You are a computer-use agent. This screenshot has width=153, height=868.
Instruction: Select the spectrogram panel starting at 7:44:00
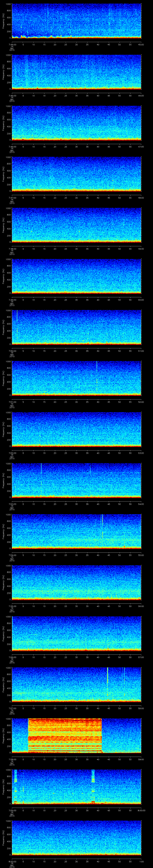pos(76,21)
